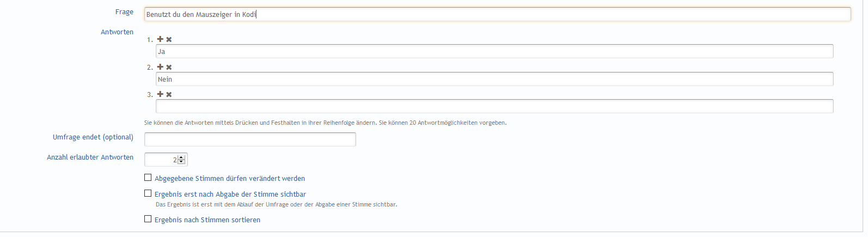Click 'Anzahl erlaubter Antworten' number field
The height and width of the screenshot is (237, 868).
(166, 160)
